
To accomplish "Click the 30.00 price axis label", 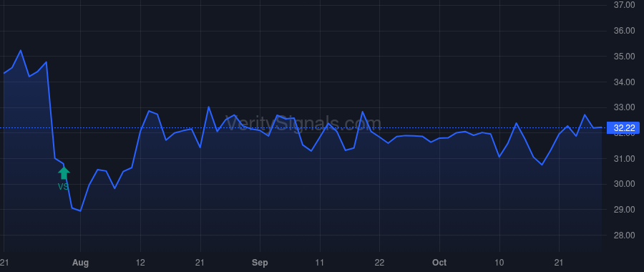I will pyautogui.click(x=624, y=184).
